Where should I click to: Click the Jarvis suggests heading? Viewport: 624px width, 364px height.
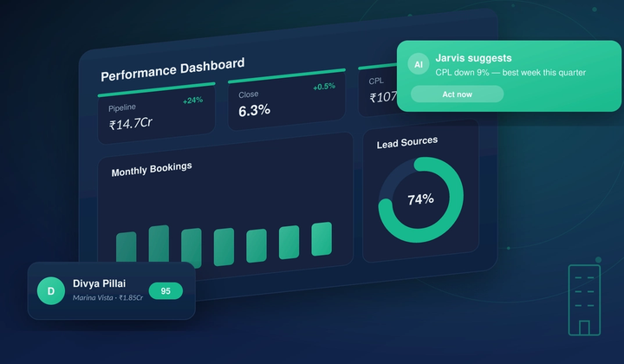pyautogui.click(x=473, y=58)
